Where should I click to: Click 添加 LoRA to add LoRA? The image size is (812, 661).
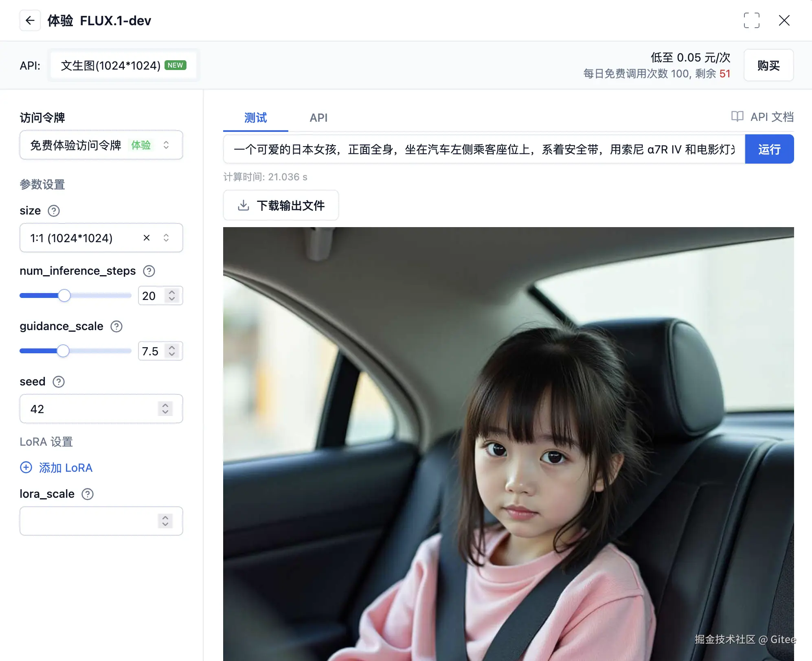[x=57, y=468]
